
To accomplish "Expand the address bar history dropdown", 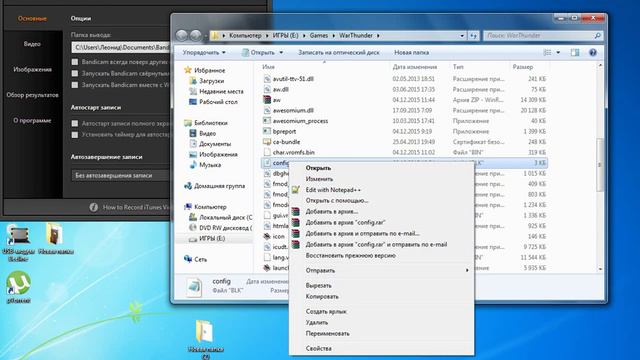I will [462, 36].
